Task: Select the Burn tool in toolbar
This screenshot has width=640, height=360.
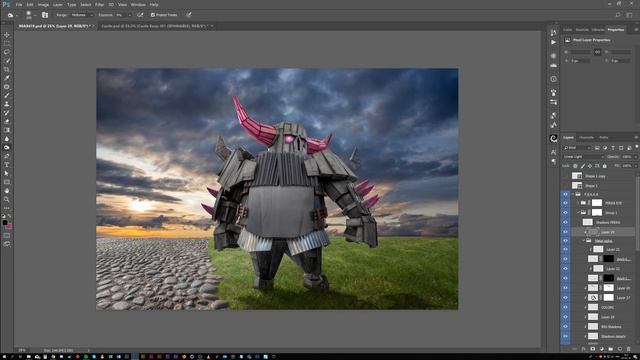Action: (7, 147)
